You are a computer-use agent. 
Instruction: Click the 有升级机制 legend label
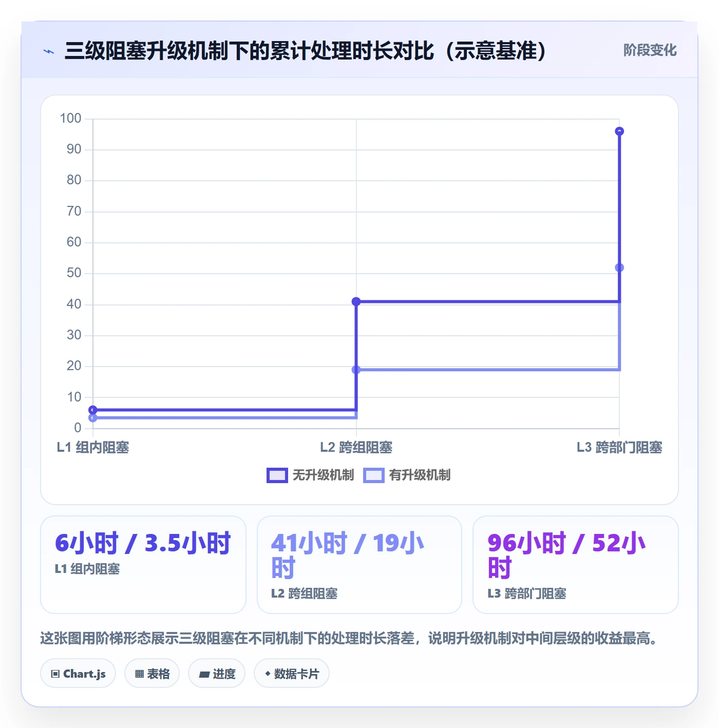click(x=420, y=475)
